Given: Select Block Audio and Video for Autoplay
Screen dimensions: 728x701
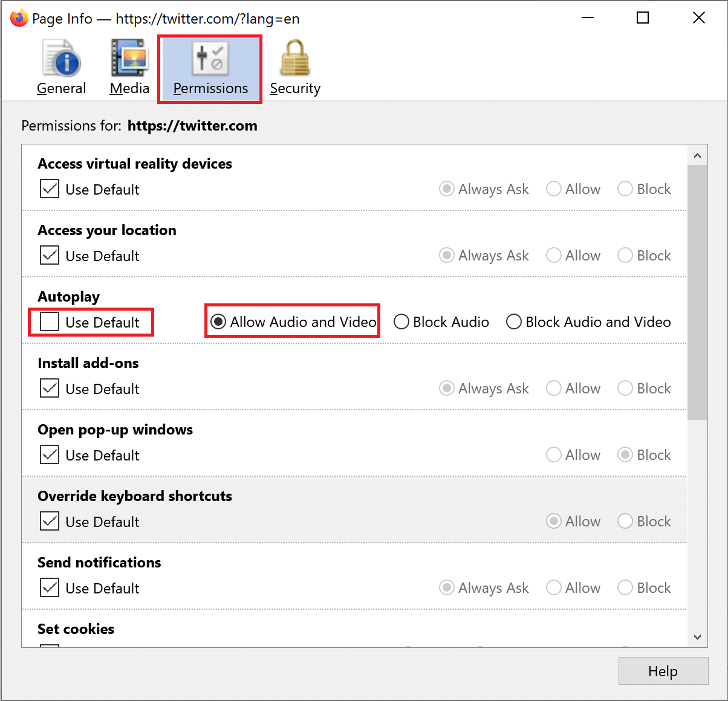Looking at the screenshot, I should (514, 321).
